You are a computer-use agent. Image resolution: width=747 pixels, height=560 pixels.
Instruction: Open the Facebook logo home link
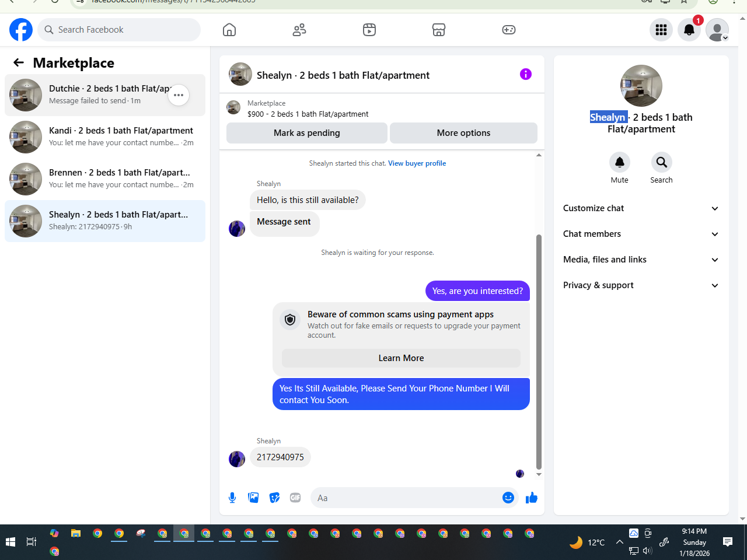[21, 30]
